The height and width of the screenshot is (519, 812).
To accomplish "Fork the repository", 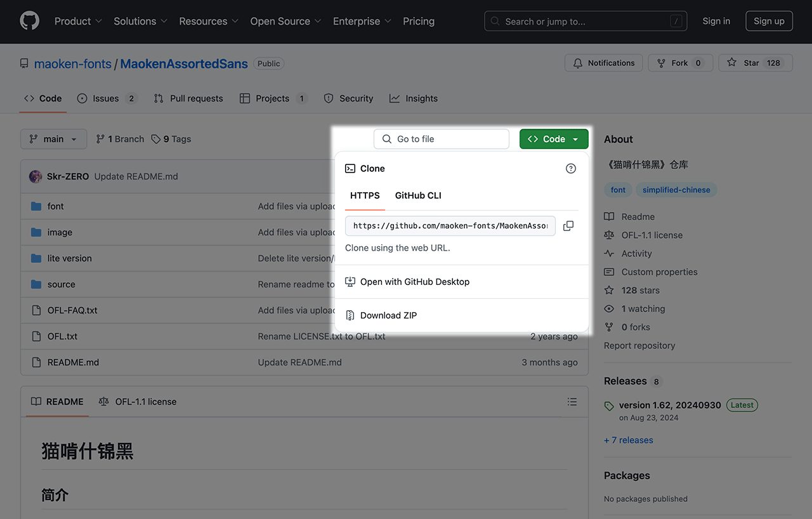I will tap(679, 63).
